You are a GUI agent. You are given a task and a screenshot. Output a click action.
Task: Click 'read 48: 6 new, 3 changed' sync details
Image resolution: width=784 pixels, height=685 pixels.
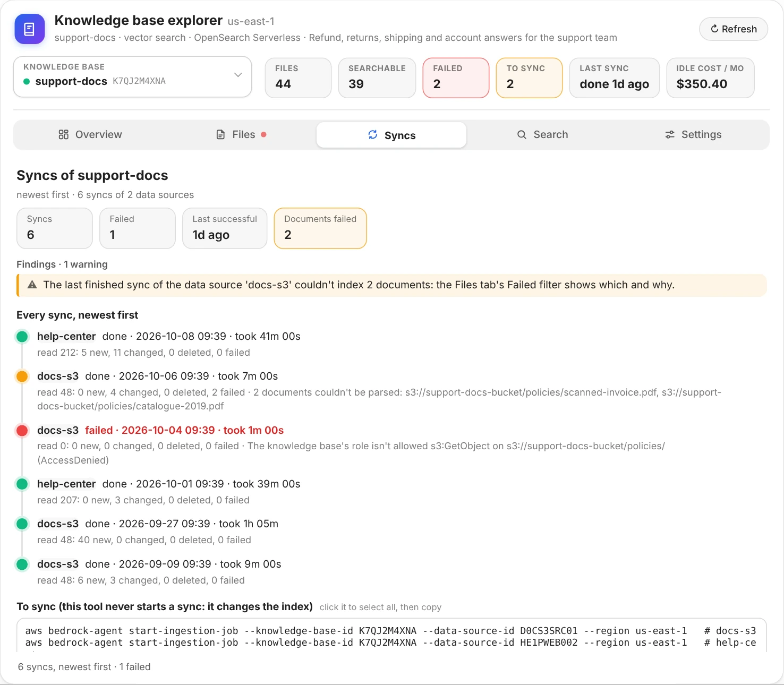(x=141, y=580)
